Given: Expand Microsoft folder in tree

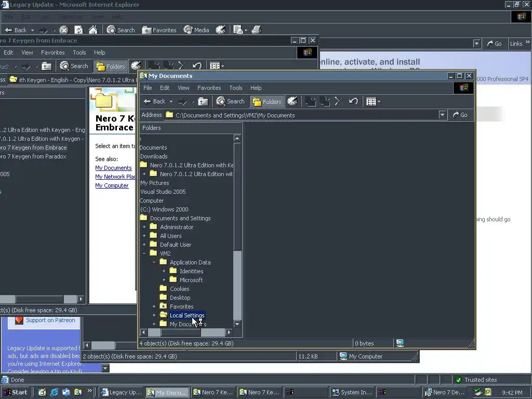Looking at the screenshot, I should pos(164,280).
